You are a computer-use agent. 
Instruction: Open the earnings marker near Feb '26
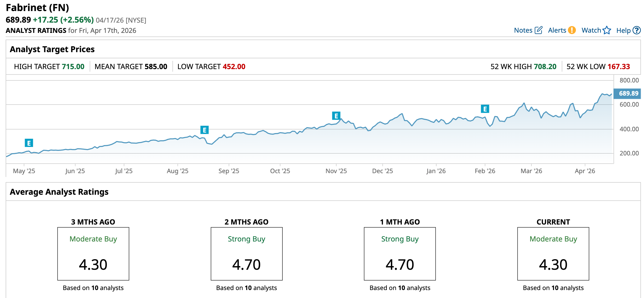485,109
